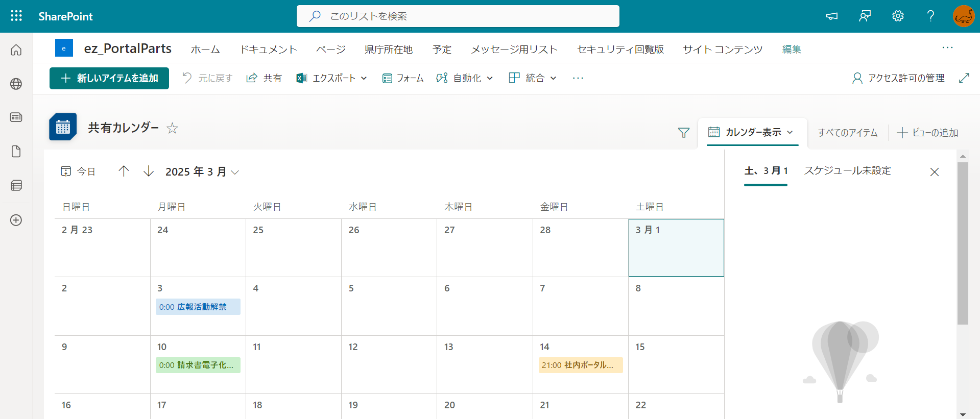Open 予定 in site navigation

pos(442,50)
